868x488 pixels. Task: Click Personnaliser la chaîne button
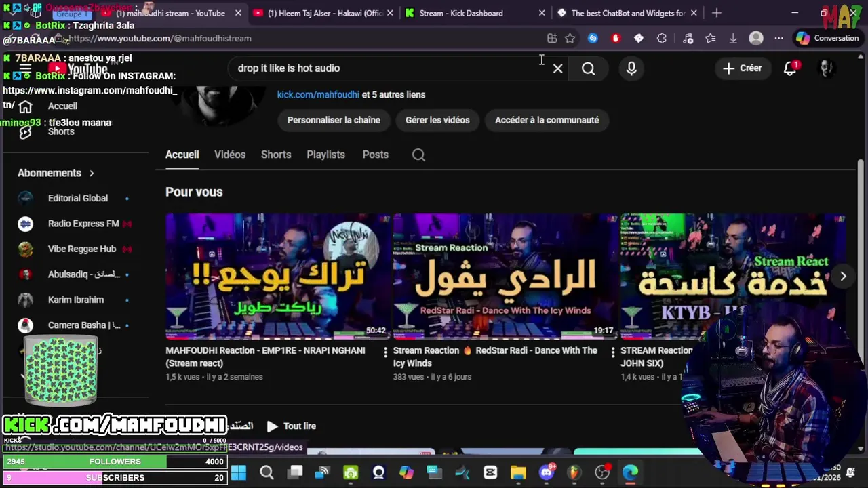334,120
